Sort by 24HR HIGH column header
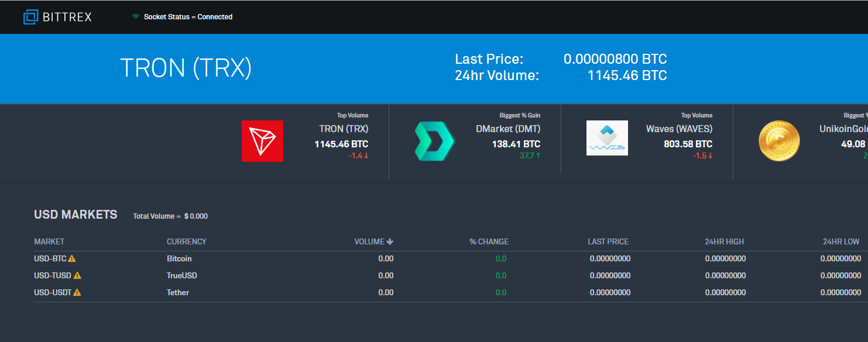The width and height of the screenshot is (868, 342). (725, 241)
